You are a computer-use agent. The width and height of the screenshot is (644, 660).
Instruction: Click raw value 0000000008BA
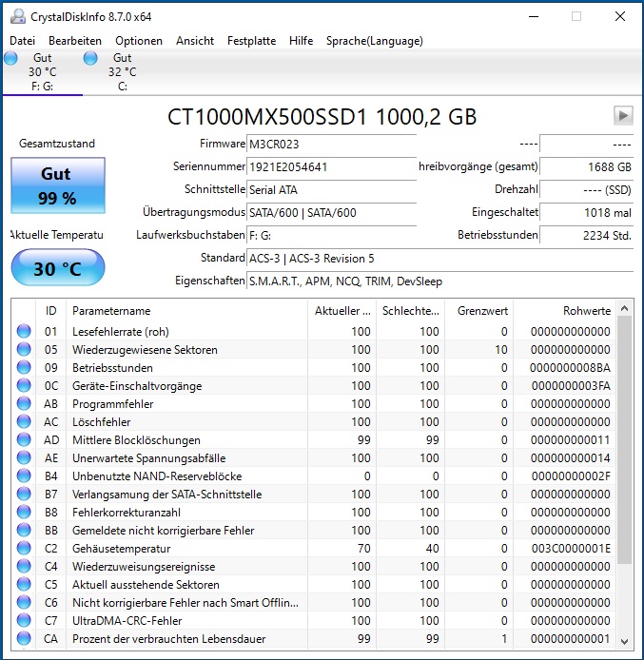pos(570,367)
